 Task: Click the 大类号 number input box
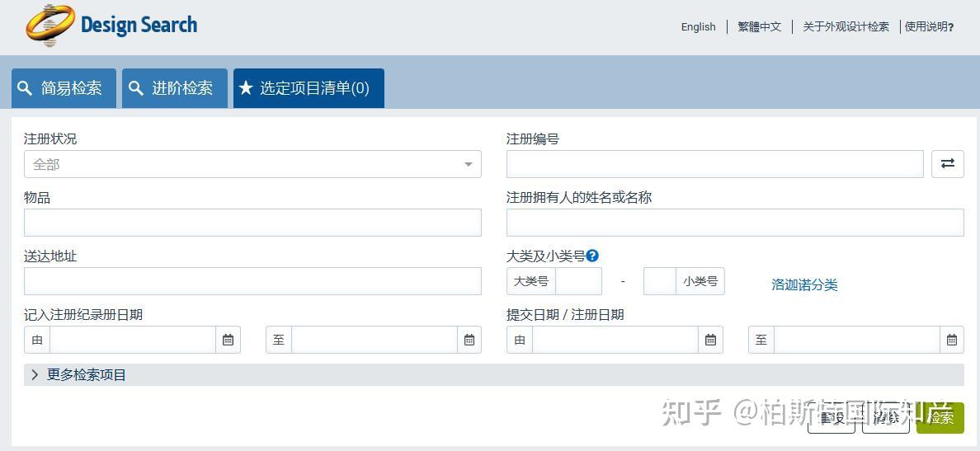578,281
